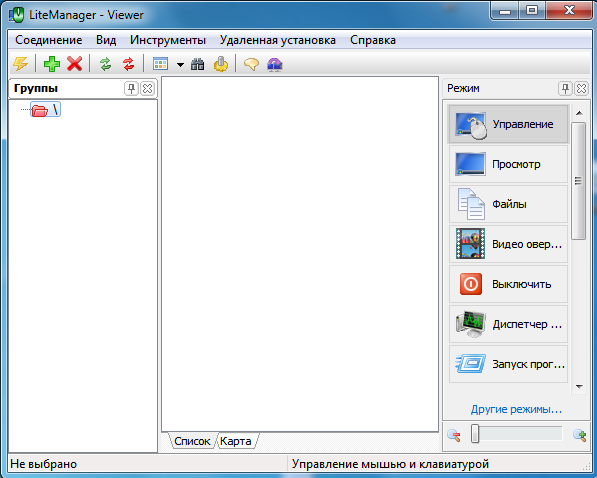The height and width of the screenshot is (478, 597).
Task: Click the zoom slider handle
Action: [x=475, y=434]
